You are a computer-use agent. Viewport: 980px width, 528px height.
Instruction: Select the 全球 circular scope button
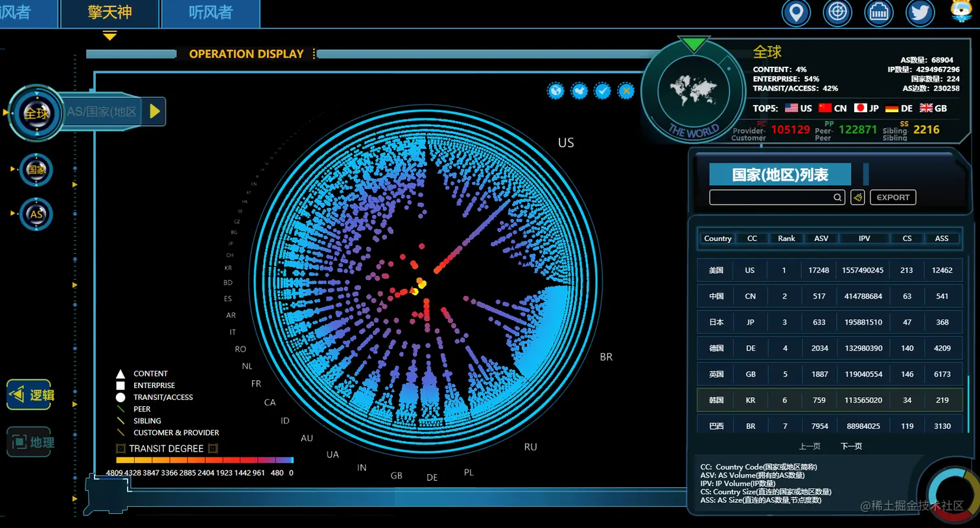[x=36, y=113]
